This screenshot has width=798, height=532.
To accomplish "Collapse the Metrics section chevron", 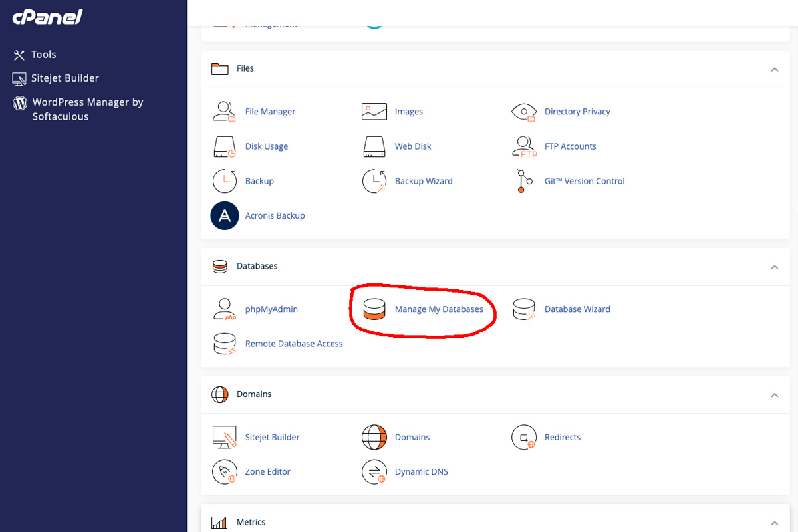I will pyautogui.click(x=775, y=523).
